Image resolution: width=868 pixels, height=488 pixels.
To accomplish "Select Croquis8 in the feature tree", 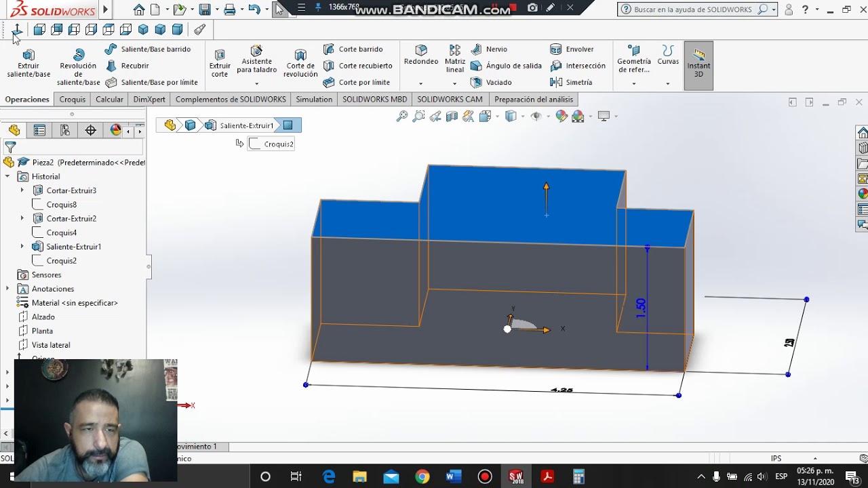I will pyautogui.click(x=61, y=205).
